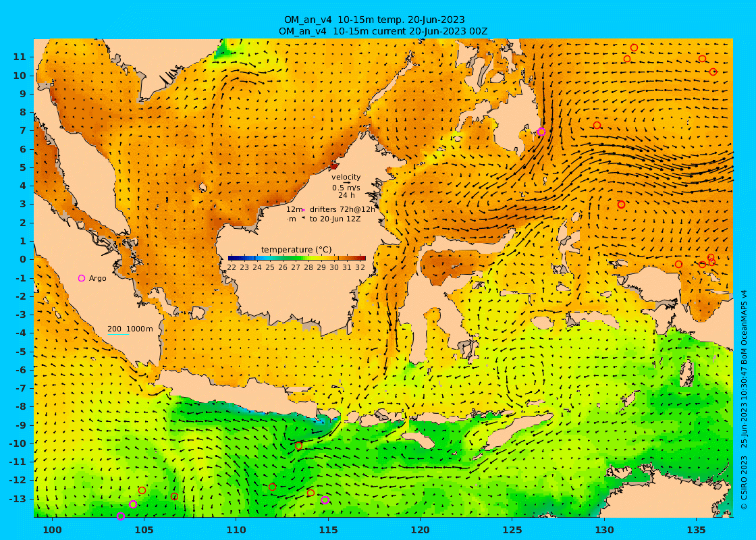Click the longitude axis label '125'
The image size is (756, 540).
pos(512,530)
